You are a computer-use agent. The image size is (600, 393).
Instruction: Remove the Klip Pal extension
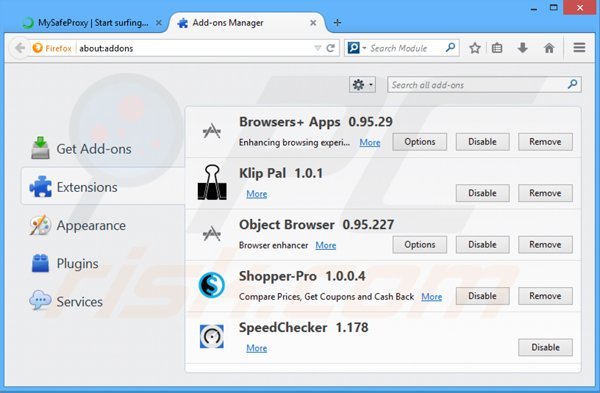coord(545,193)
